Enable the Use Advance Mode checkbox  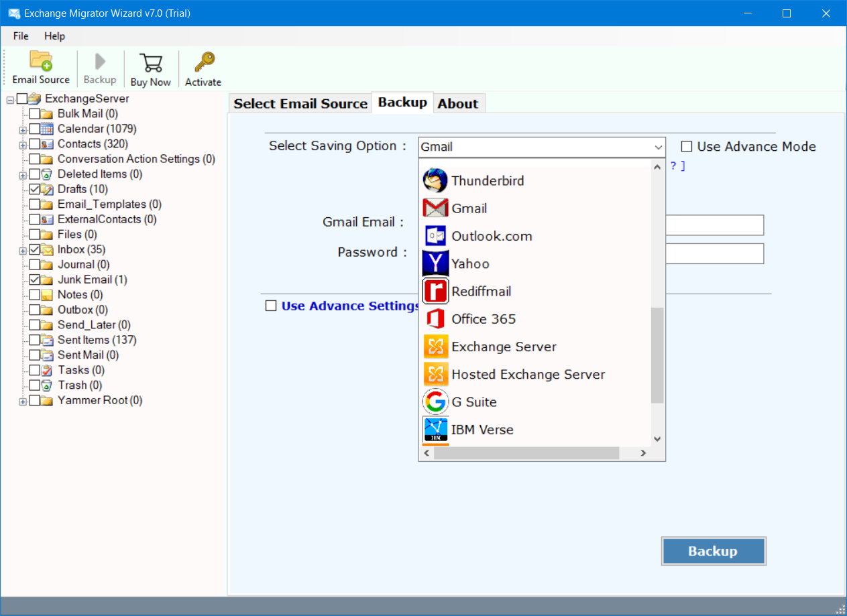687,147
